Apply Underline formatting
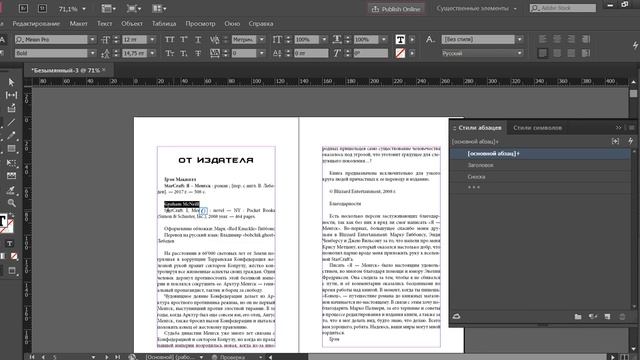The height and width of the screenshot is (360, 640). coord(198,40)
